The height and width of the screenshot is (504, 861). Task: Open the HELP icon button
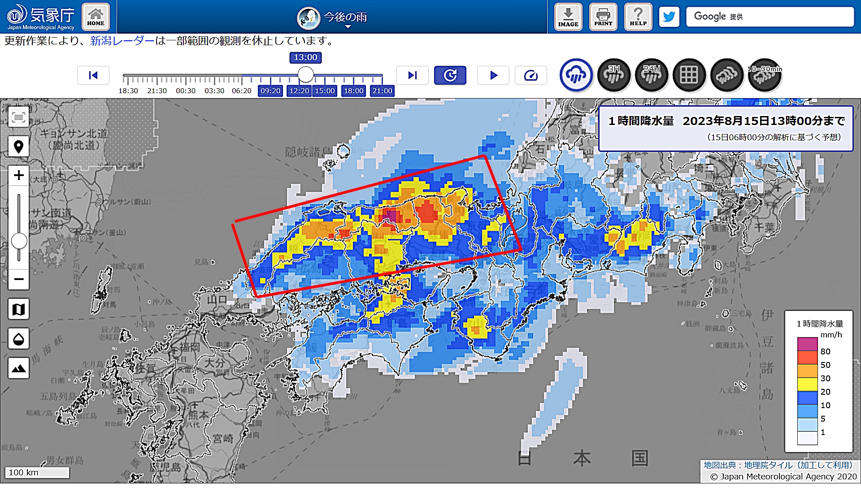638,17
